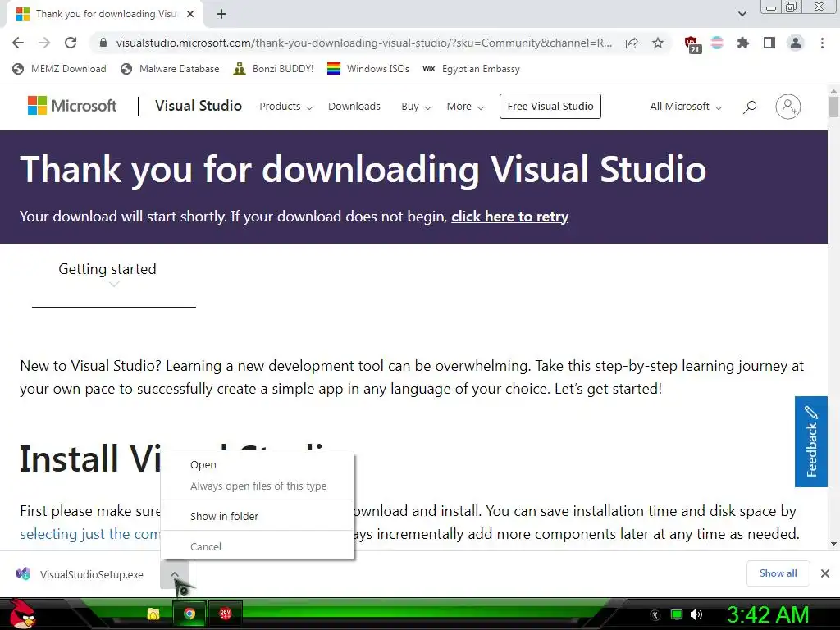Choose Cancel in download menu
Screen dimensions: 840x630
click(x=257, y=546)
